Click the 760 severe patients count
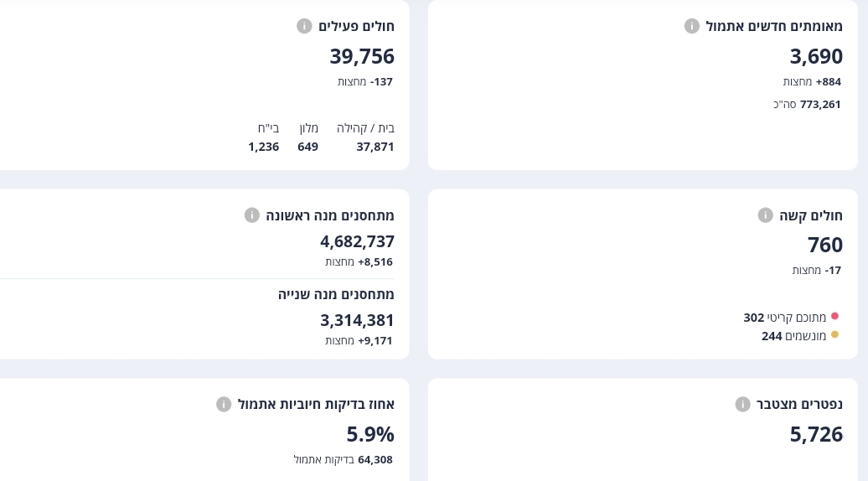Screen dimensions: 868x481 [825, 245]
